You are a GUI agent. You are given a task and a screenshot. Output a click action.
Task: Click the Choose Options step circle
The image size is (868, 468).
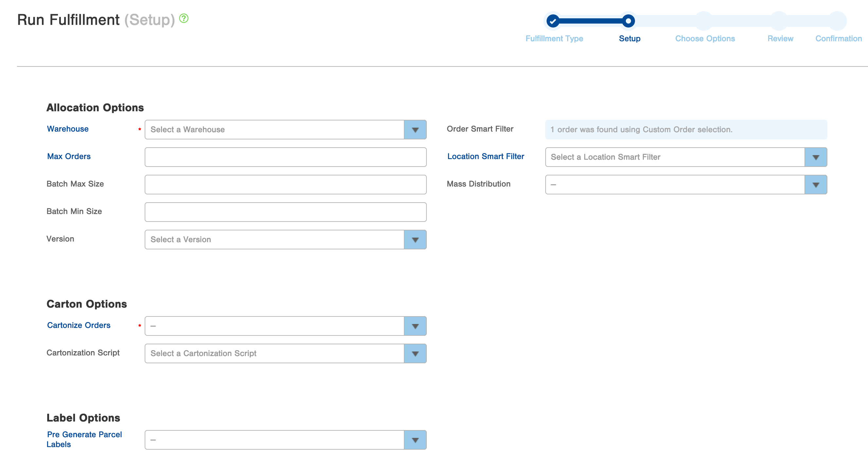704,21
